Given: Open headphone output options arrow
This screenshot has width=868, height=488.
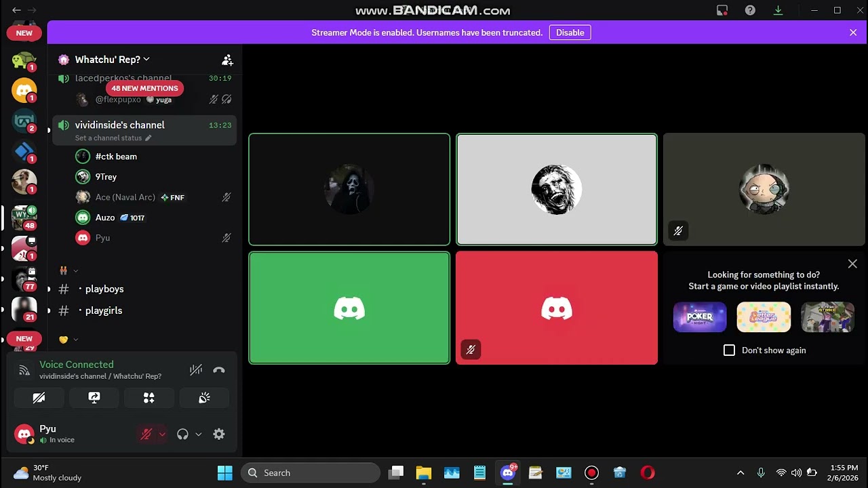Looking at the screenshot, I should coord(198,434).
